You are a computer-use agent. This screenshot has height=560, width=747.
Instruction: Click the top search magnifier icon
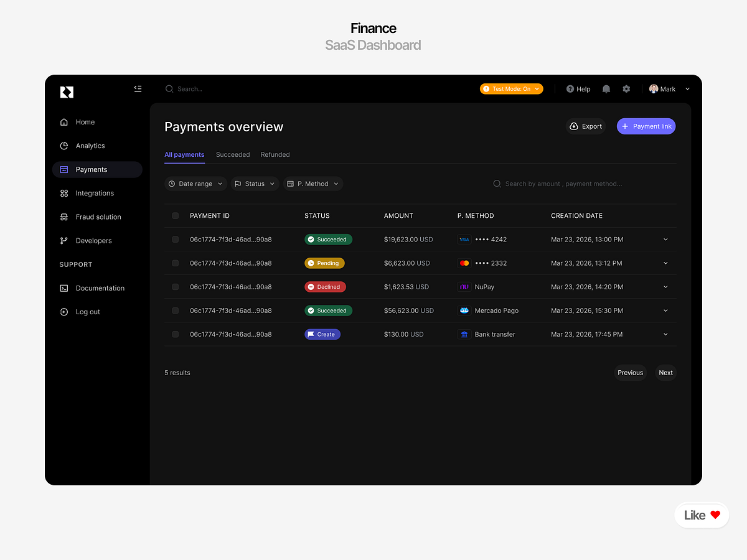point(169,89)
